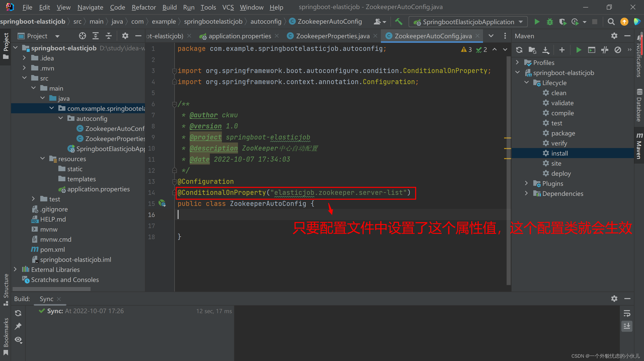Viewport: 644px width, 361px height.
Task: Click the gutter Spring bean icon on line 15
Action: 162,203
